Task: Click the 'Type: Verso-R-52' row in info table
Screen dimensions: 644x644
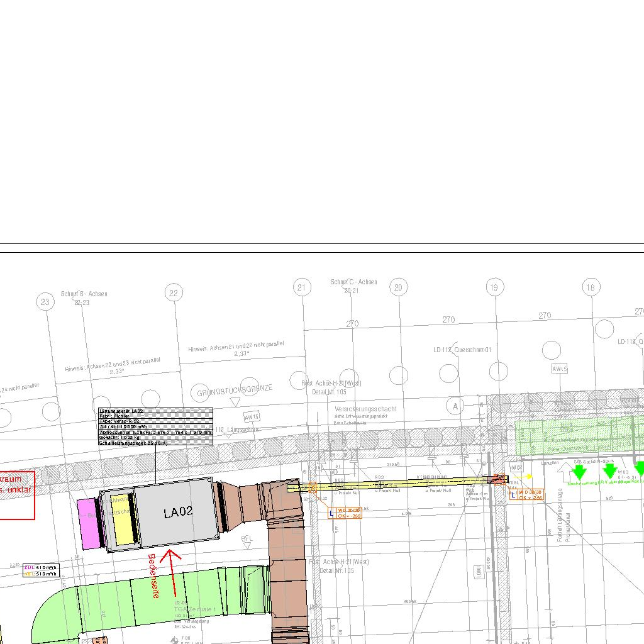Action: pos(155,421)
